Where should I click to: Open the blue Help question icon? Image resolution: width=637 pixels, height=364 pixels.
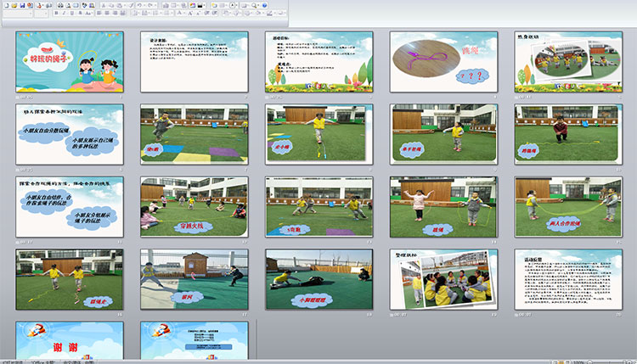point(264,5)
